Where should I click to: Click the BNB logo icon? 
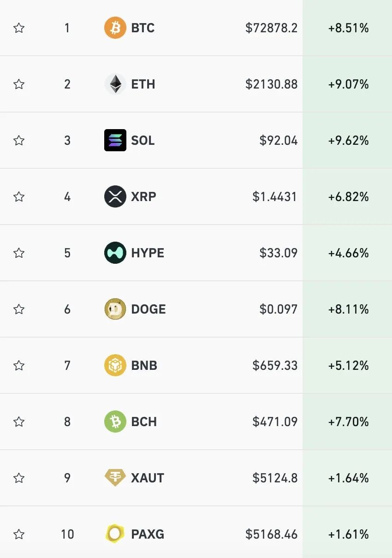[x=115, y=365]
